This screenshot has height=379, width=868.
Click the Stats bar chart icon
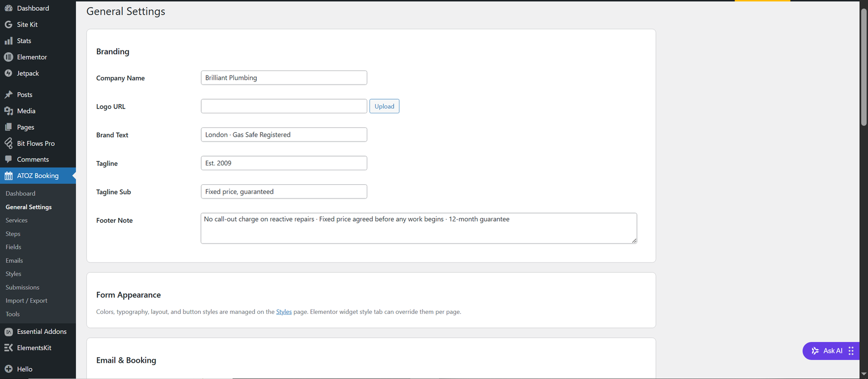click(x=9, y=41)
